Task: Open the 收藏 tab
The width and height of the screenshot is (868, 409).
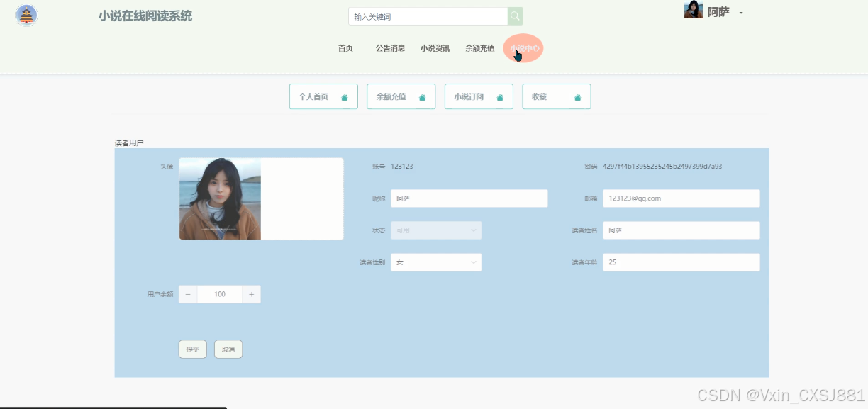Action: 557,96
